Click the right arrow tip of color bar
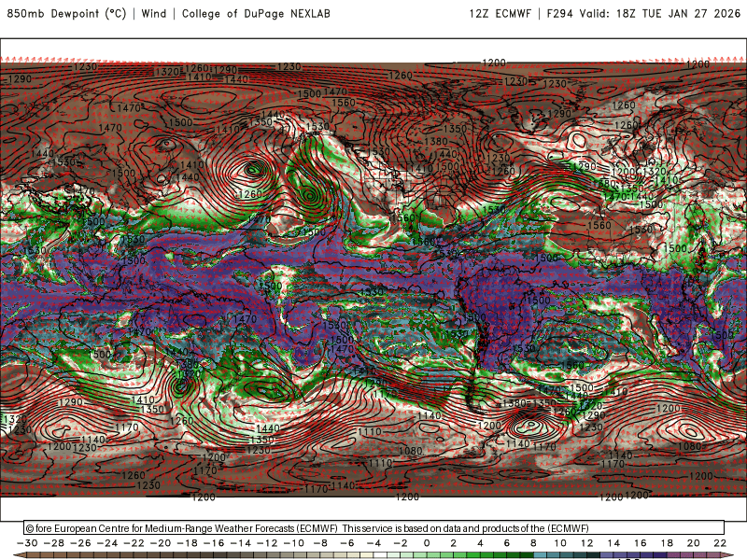 point(727,555)
